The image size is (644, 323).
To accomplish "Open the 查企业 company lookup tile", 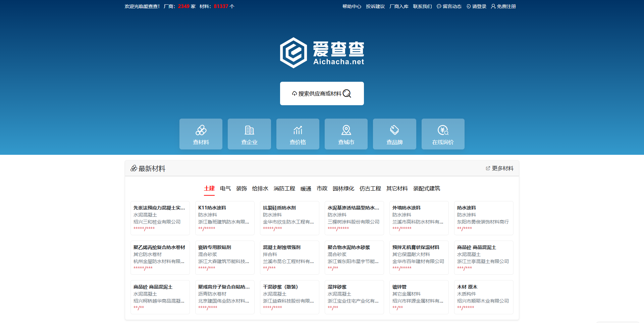I will (x=249, y=134).
